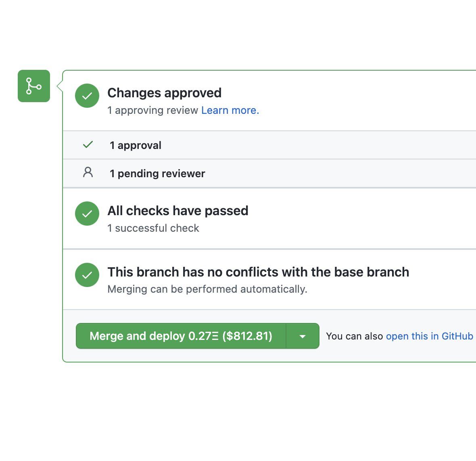Click the no conflicts with base branch heading
476x461 pixels.
258,272
